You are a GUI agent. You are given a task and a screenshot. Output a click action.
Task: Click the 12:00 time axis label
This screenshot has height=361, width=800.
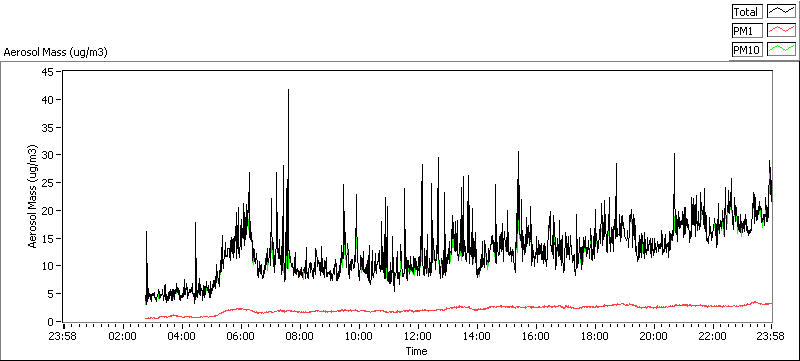[x=418, y=336]
